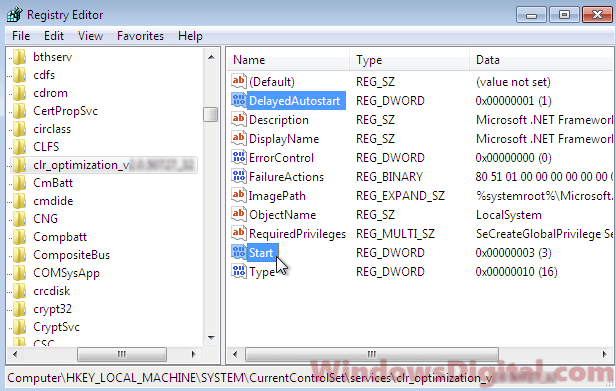Click the bthserv folder icon
The height and width of the screenshot is (391, 616).
(x=19, y=57)
